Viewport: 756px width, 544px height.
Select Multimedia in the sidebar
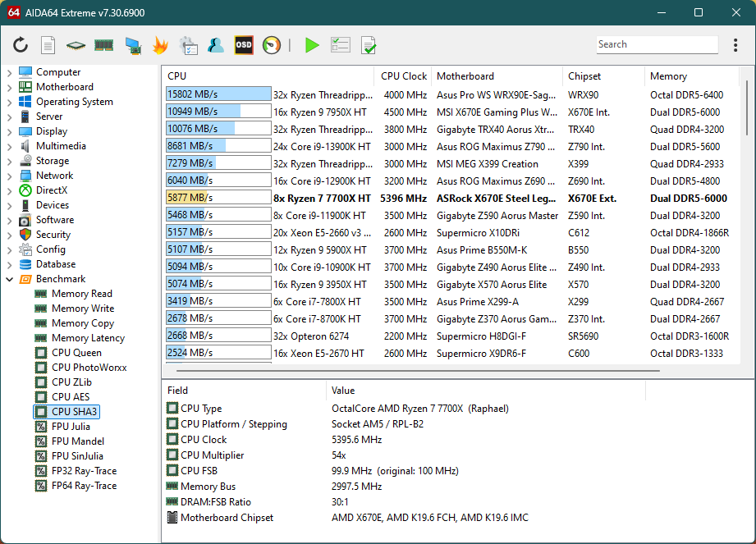pos(61,146)
